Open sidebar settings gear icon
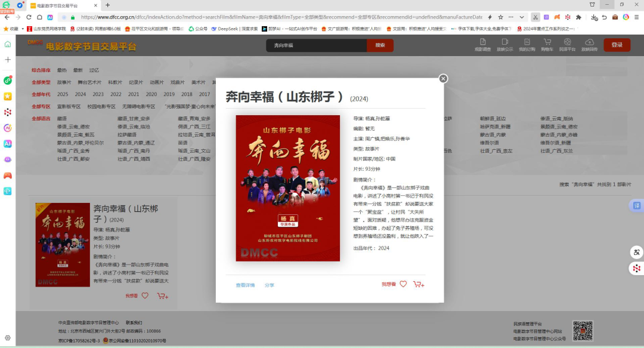 click(x=7, y=338)
